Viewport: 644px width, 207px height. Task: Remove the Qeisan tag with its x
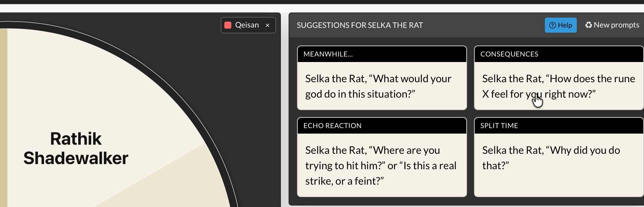click(268, 25)
